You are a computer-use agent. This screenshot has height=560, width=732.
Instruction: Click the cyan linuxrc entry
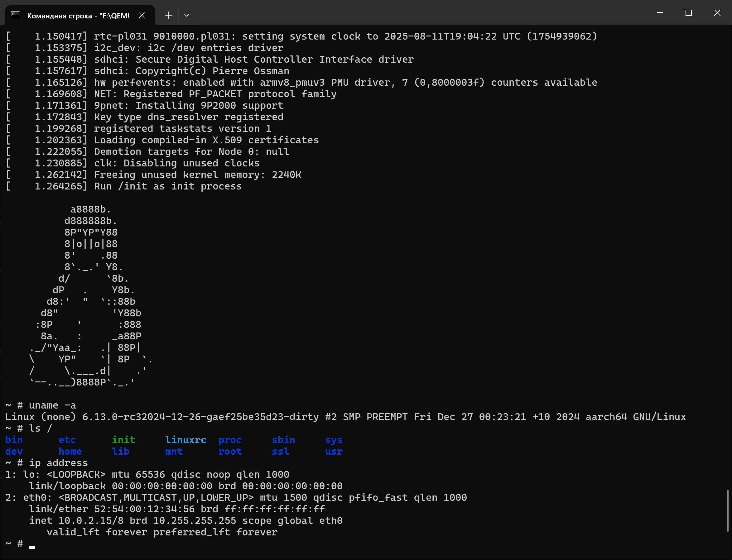(186, 440)
